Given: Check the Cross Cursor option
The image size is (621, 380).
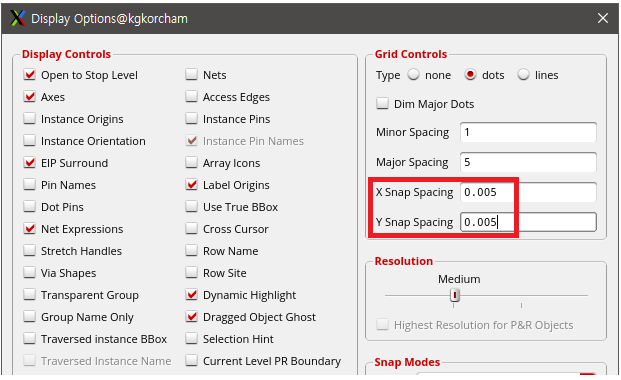Looking at the screenshot, I should [192, 229].
